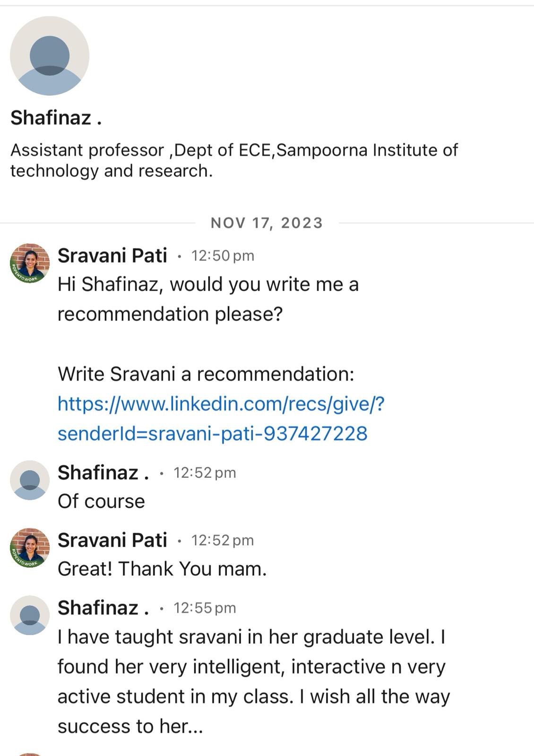534x756 pixels.
Task: Tap Shafinaz's avatar next to 'Of course' message
Action: click(x=30, y=480)
